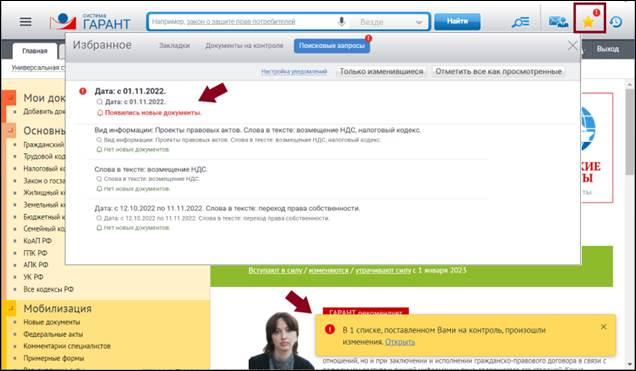
Task: Click the red alert icon beside Дата: с 01.11.2022
Action: [x=83, y=91]
